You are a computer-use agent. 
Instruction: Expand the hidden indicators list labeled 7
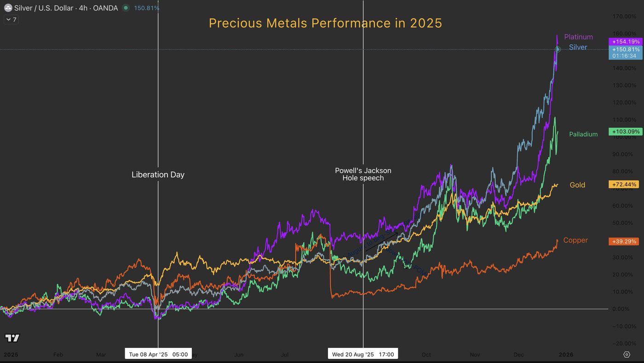point(10,19)
